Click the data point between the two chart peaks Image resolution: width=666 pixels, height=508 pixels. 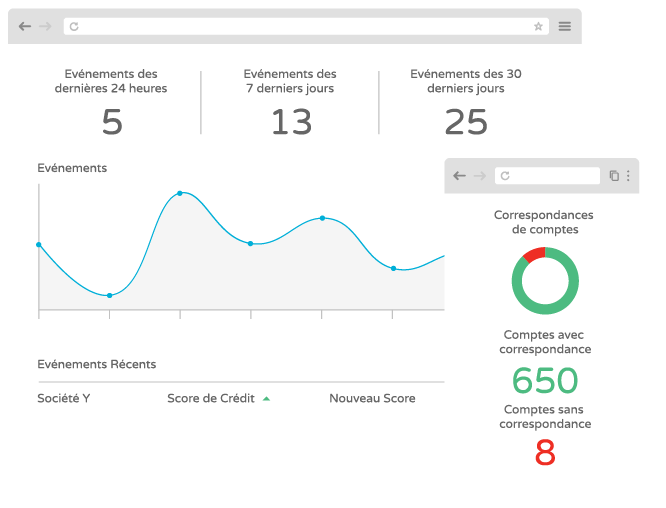click(x=251, y=244)
